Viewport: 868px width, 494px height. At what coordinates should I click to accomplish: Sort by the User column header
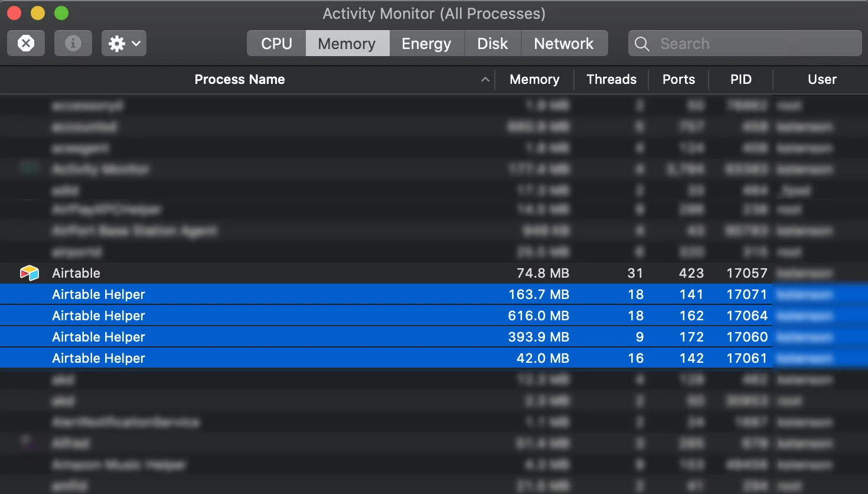click(822, 79)
